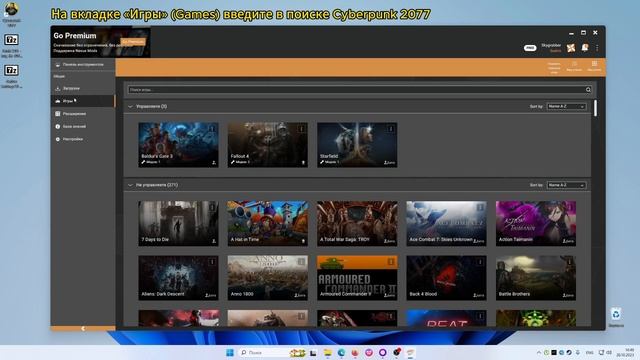Open the 7 Days to Die tile
This screenshot has height=360, width=640.
point(178,223)
